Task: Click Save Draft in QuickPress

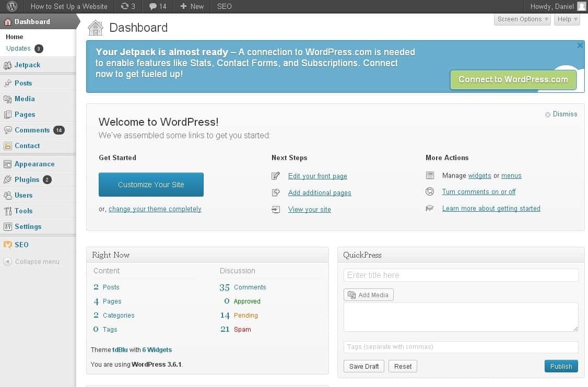Action: point(364,366)
